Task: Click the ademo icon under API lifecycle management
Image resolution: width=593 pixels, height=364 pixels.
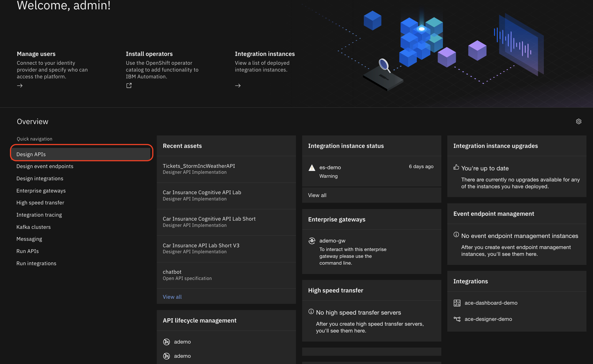Action: [x=166, y=342]
